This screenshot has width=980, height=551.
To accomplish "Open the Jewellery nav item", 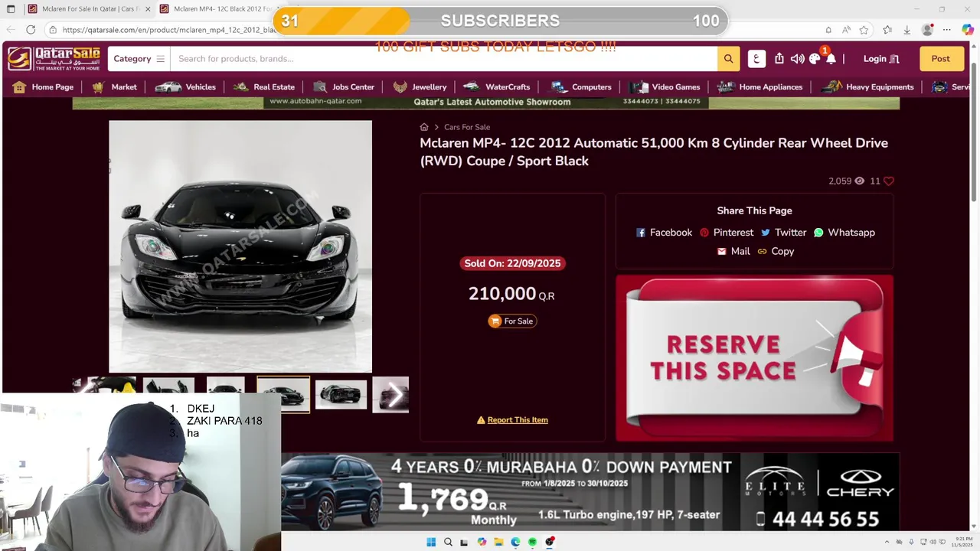I will click(x=420, y=87).
